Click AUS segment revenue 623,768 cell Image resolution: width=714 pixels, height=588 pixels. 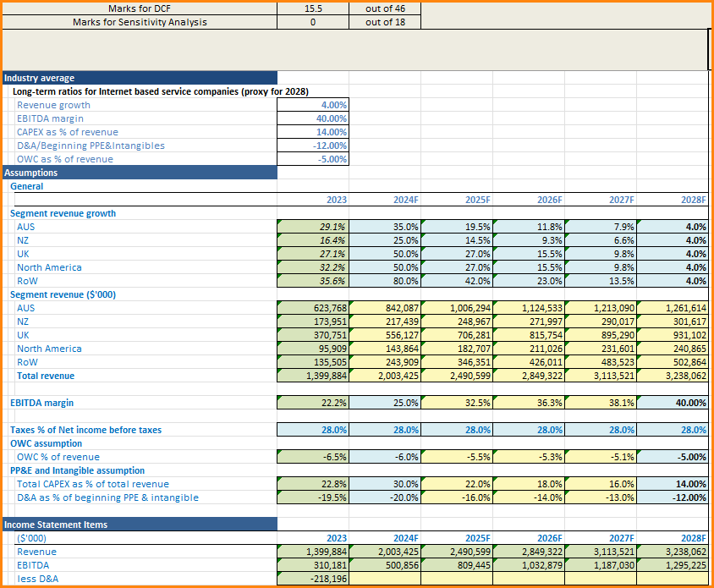pyautogui.click(x=313, y=308)
